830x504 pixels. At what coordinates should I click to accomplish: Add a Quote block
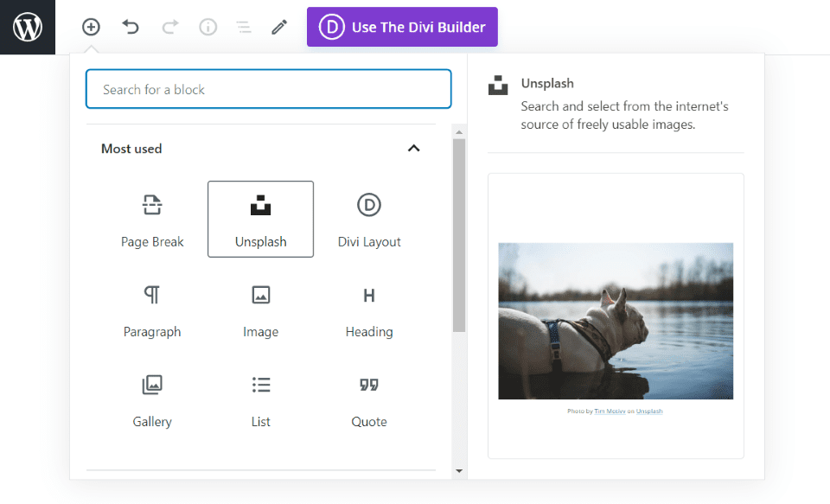coord(369,399)
